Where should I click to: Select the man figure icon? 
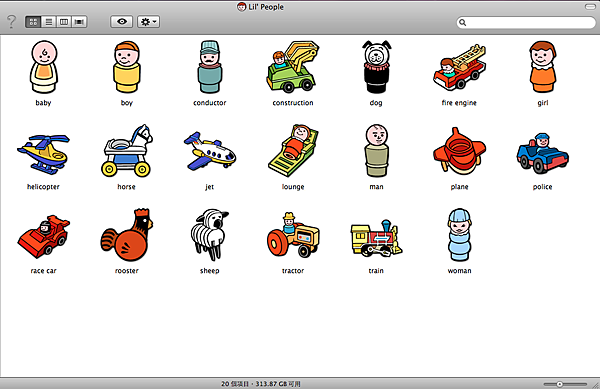[x=377, y=151]
